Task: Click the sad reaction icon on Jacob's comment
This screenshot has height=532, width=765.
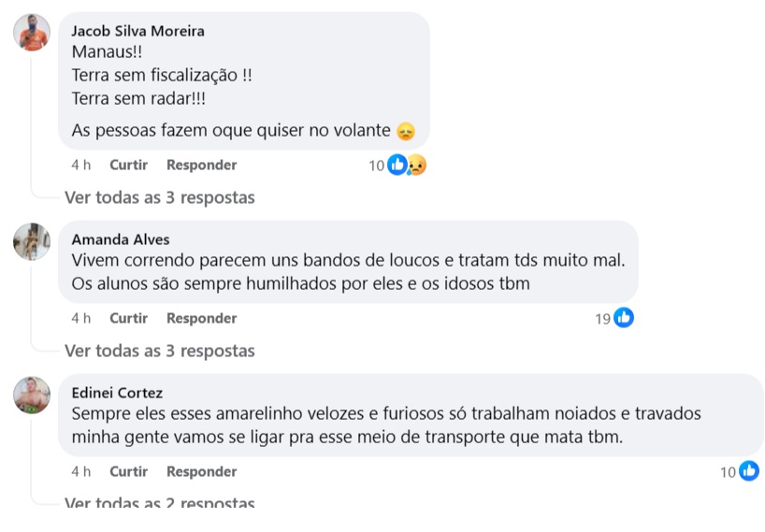Action: (415, 165)
